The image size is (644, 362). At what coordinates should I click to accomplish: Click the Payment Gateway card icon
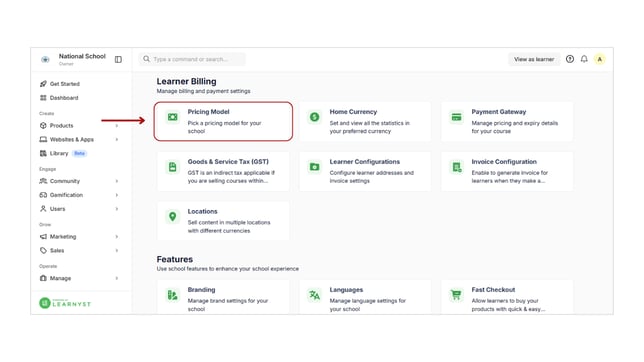click(x=456, y=117)
